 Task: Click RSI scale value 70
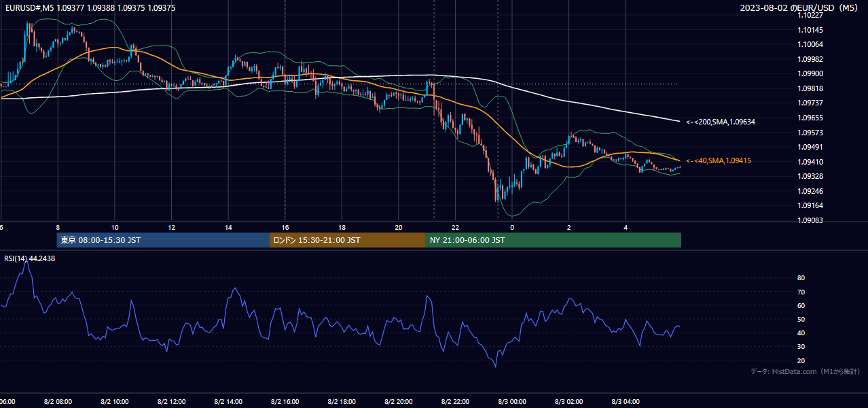click(x=801, y=292)
